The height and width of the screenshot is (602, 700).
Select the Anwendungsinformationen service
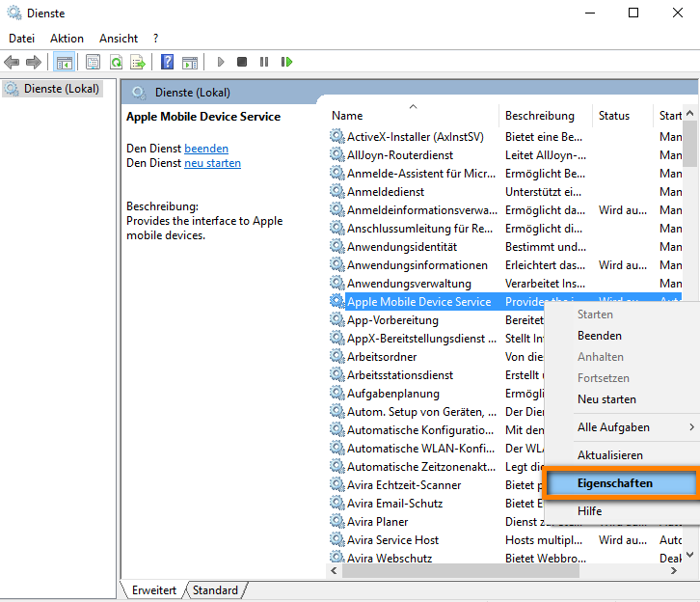point(506,265)
